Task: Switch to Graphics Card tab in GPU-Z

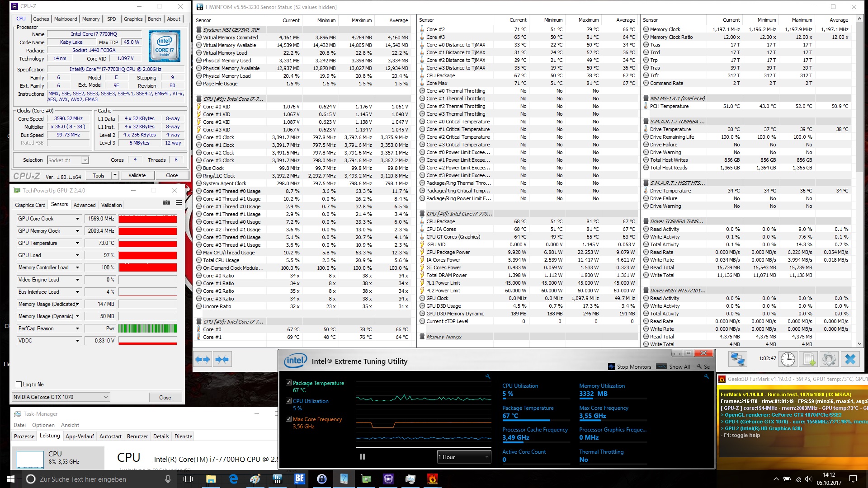Action: [30, 205]
